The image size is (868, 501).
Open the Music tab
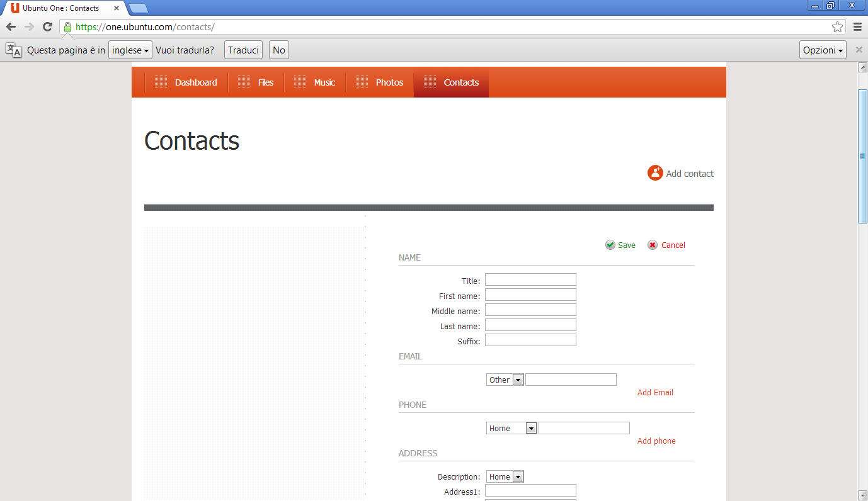315,82
